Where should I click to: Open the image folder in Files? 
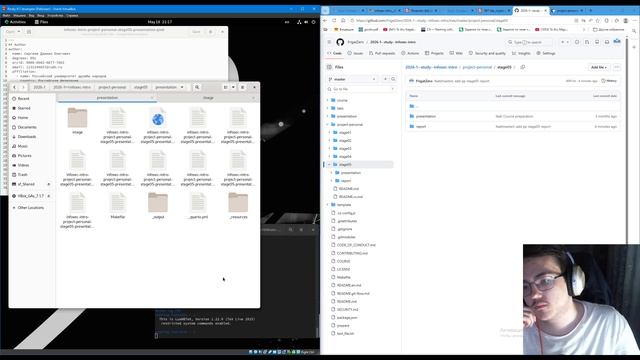[x=78, y=121]
